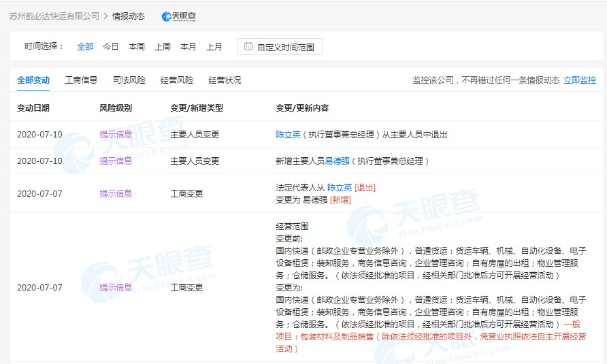
Task: Click 提示信息 in the 陈立英 exit row
Action: pos(116,134)
